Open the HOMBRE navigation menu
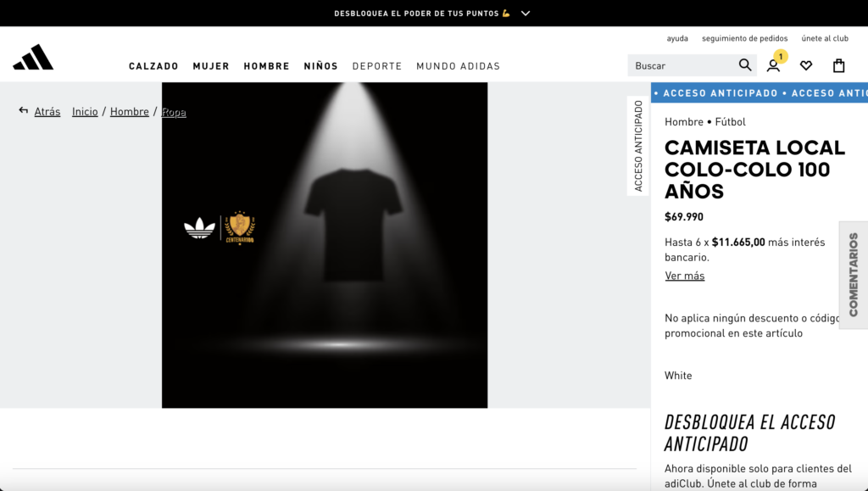Image resolution: width=868 pixels, height=491 pixels. pos(266,66)
